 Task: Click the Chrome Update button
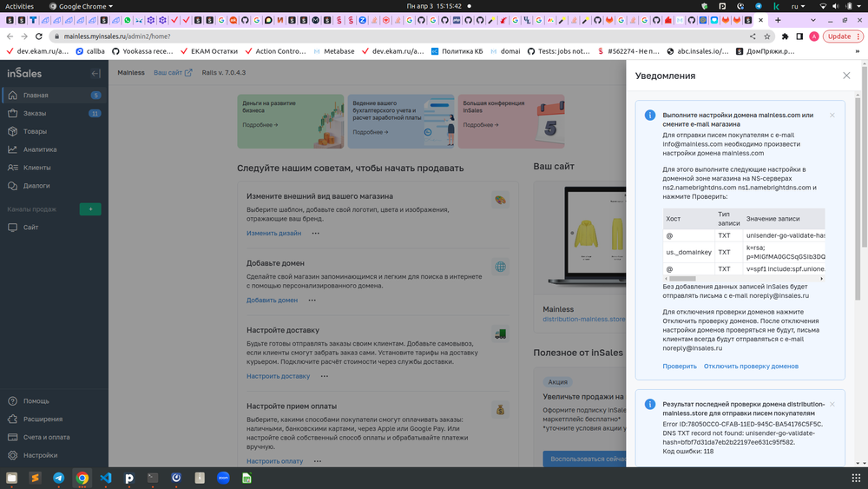coord(838,36)
